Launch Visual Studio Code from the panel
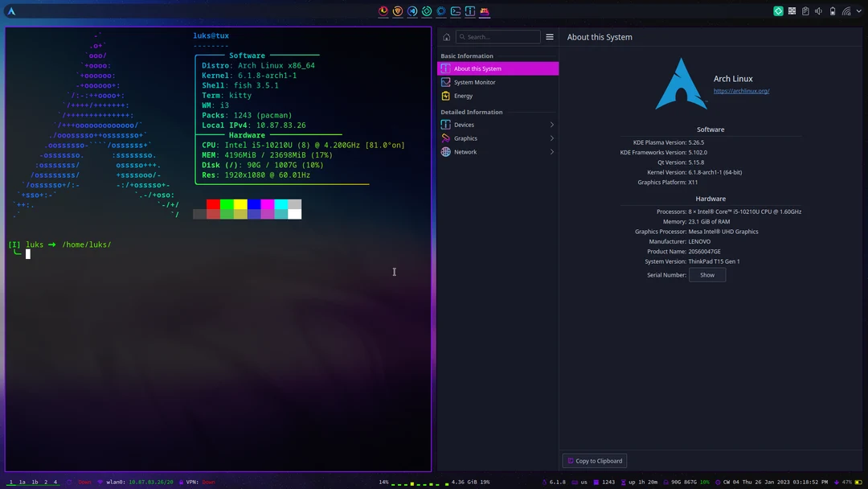Viewport: 868px width, 489px height. point(411,10)
